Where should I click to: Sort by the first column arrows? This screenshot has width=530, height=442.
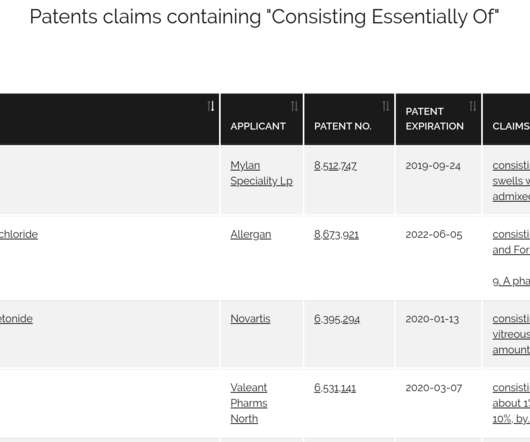pos(211,106)
